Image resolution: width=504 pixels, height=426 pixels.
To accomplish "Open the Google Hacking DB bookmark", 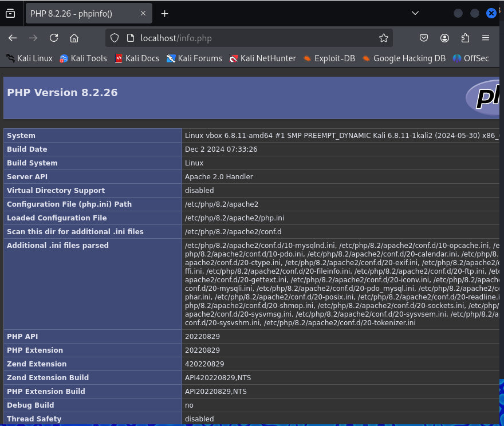I will click(404, 58).
